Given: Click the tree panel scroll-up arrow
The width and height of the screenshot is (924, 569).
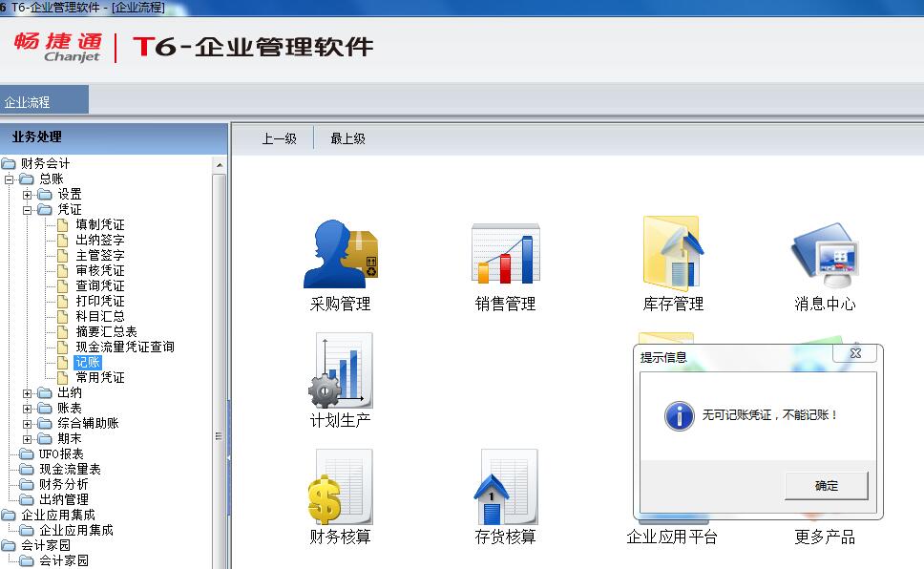Looking at the screenshot, I should 220,165.
